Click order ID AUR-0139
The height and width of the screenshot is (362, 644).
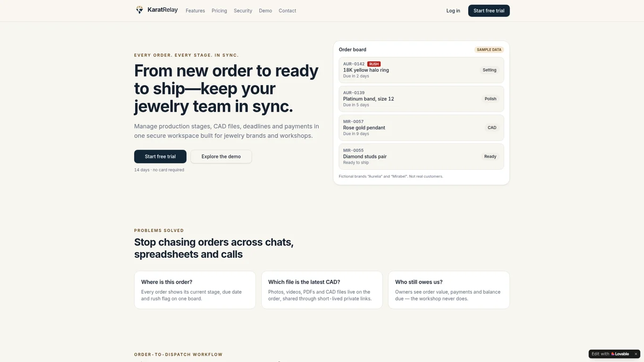tap(354, 93)
